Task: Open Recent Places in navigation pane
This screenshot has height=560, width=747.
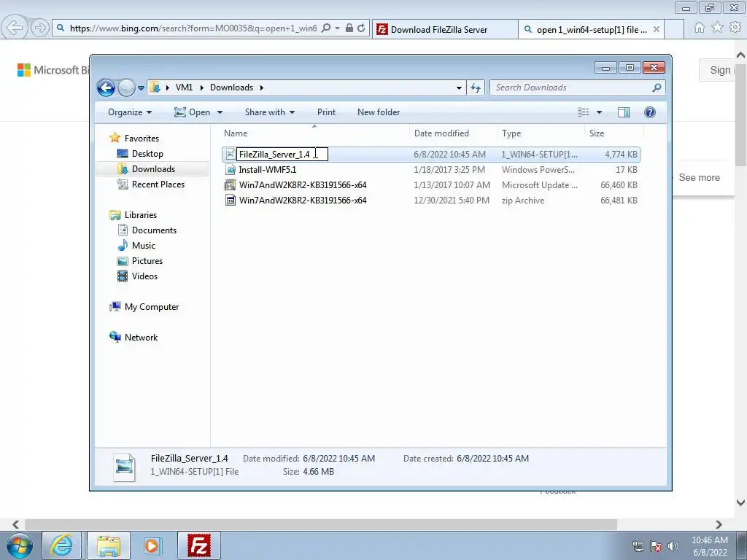Action: pyautogui.click(x=158, y=184)
